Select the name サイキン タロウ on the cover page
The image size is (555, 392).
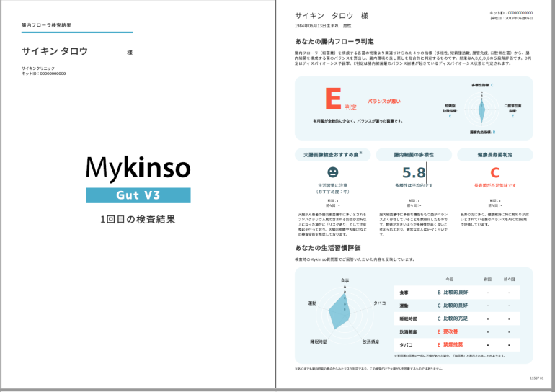point(55,51)
